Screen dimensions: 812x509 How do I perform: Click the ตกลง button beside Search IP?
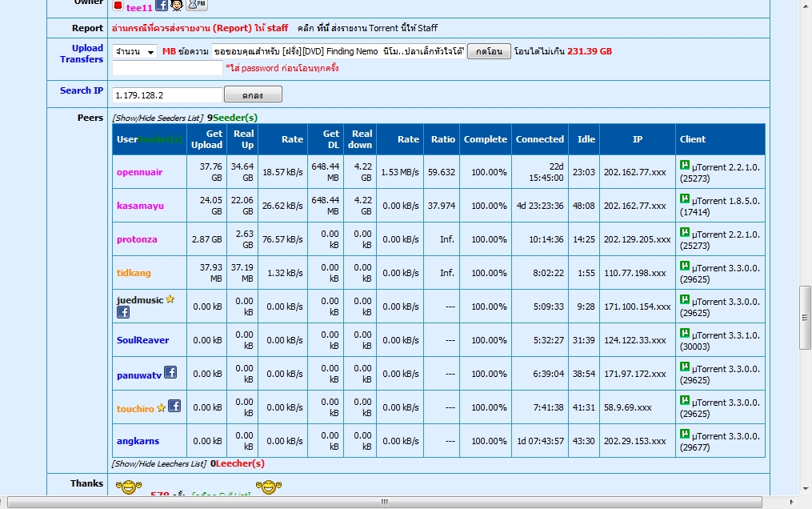[253, 94]
